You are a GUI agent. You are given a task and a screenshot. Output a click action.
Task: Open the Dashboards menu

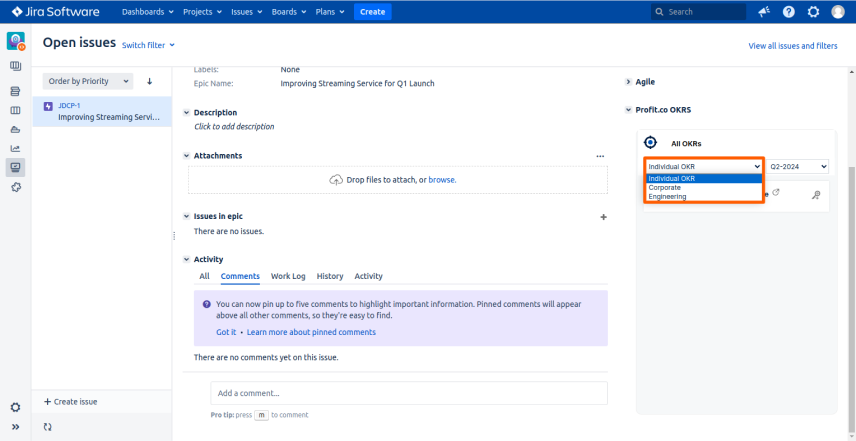click(x=147, y=11)
